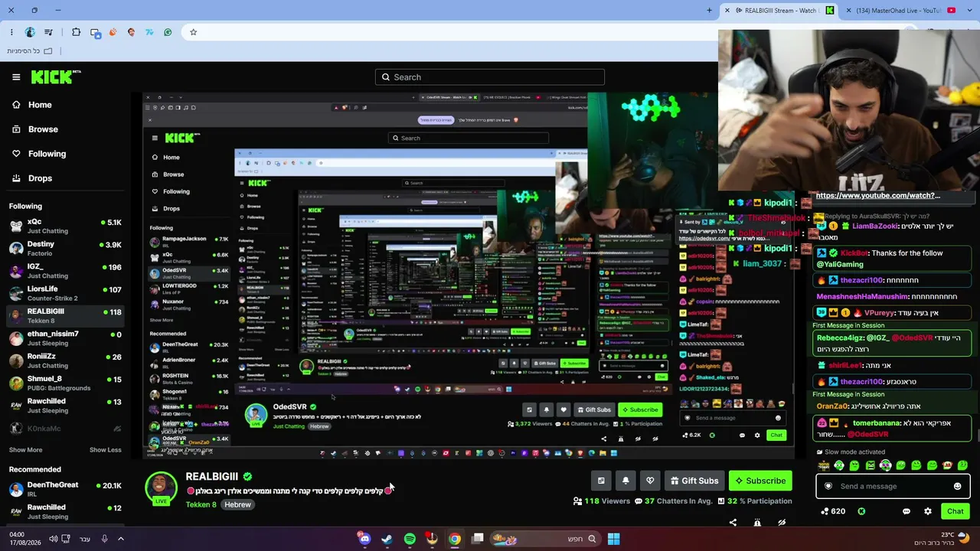
Task: Toggle hide-stream eye-slash icon
Action: 782,523
